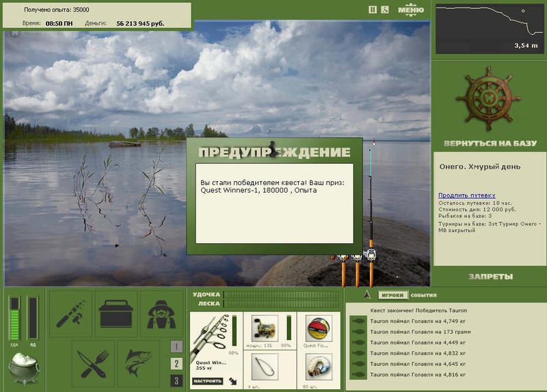The height and width of the screenshot is (392, 547).
Task: Click the quest winner prize message text
Action: tap(272, 186)
